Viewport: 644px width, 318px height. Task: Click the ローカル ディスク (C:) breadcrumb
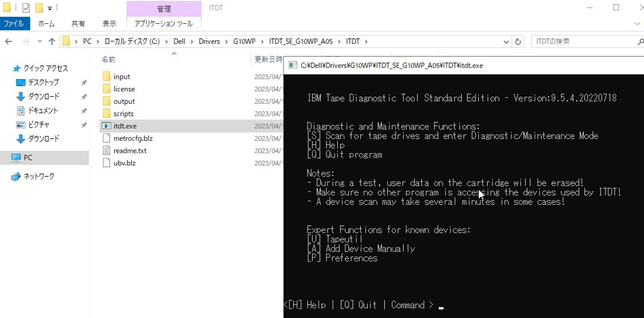coord(131,41)
